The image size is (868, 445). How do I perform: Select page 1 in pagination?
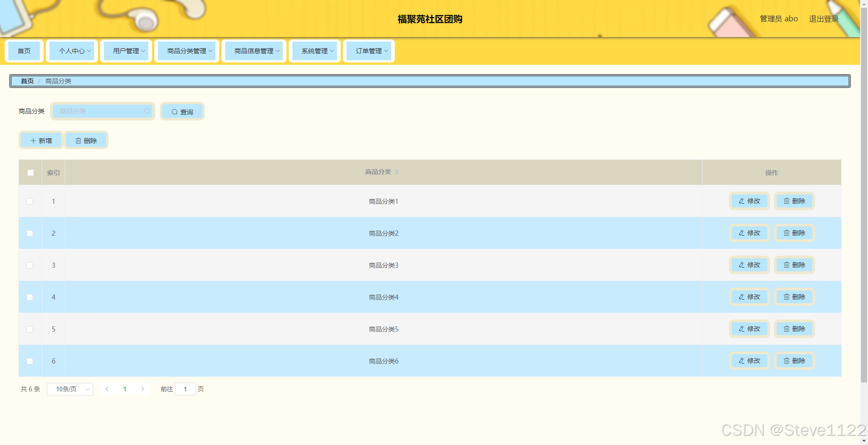(125, 389)
